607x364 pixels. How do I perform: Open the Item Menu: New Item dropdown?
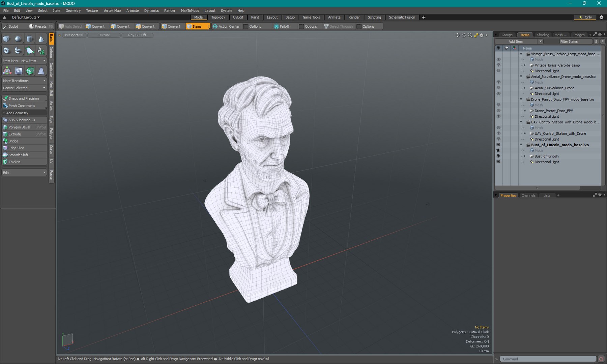point(24,61)
